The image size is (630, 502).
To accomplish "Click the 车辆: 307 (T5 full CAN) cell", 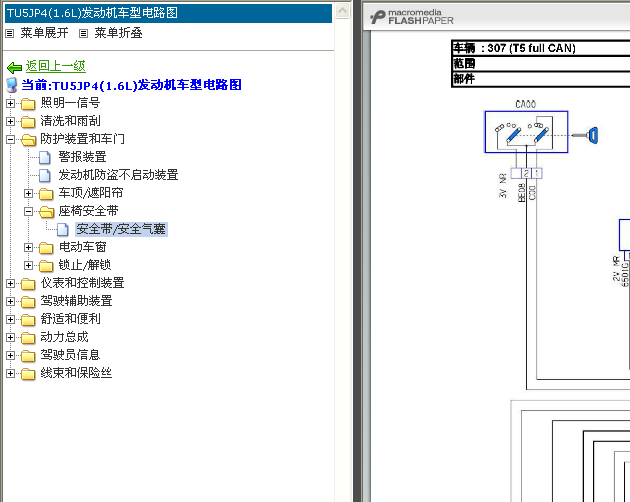I will tap(541, 48).
